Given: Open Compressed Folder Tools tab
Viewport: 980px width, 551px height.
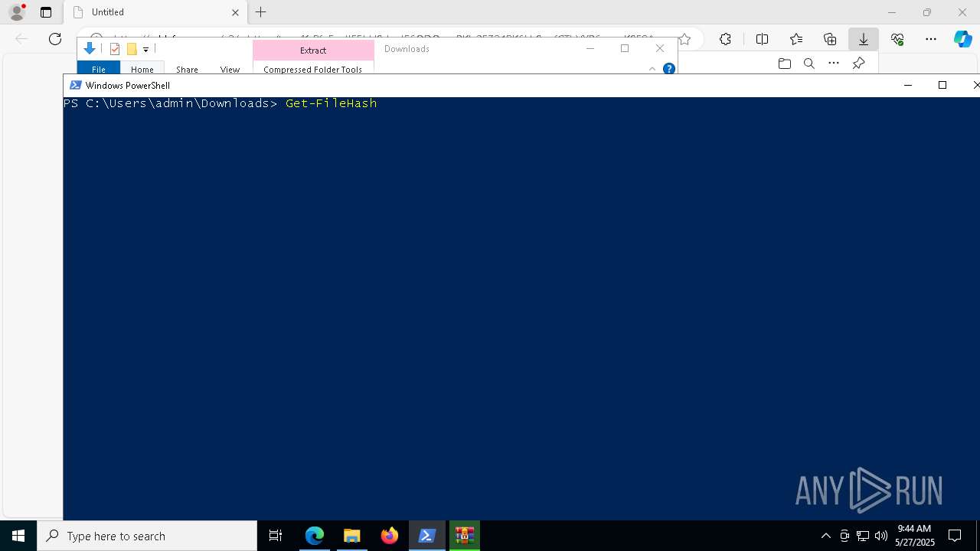Looking at the screenshot, I should (x=313, y=69).
